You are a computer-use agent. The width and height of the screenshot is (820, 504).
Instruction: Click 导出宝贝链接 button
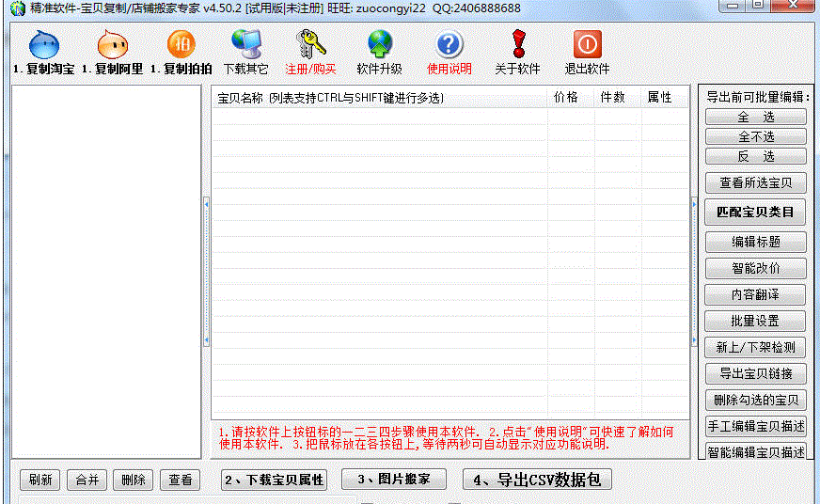point(756,374)
